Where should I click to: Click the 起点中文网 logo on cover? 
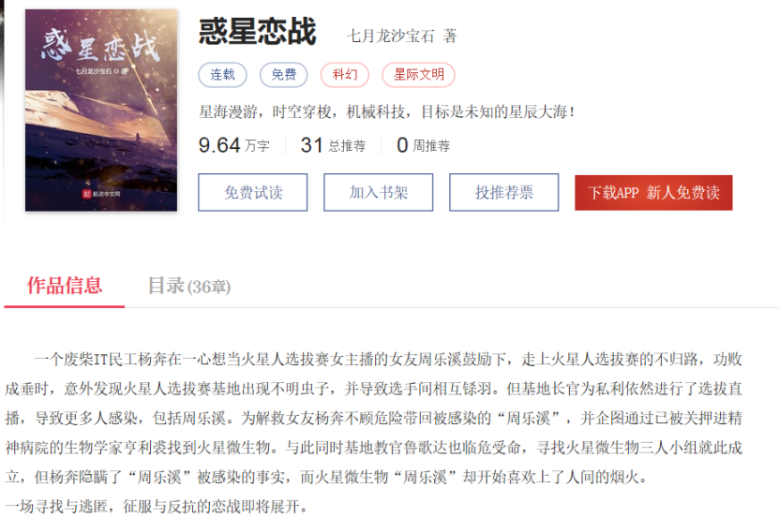coord(101,194)
